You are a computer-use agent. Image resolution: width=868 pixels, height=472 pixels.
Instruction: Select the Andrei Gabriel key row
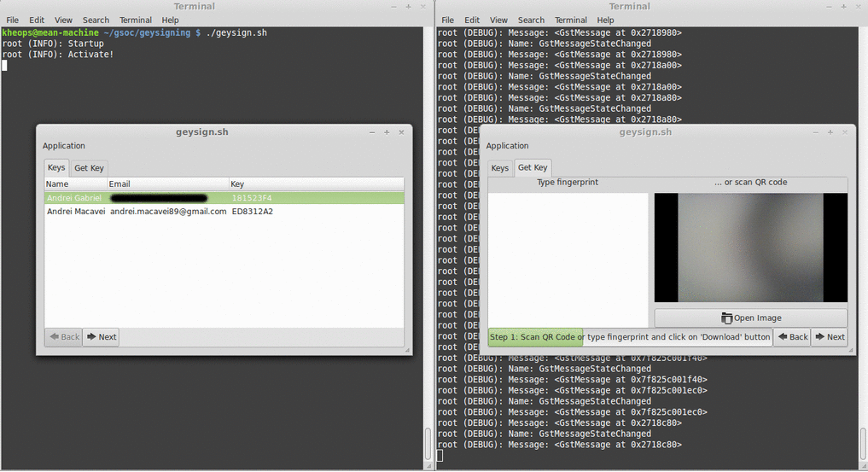click(x=224, y=198)
